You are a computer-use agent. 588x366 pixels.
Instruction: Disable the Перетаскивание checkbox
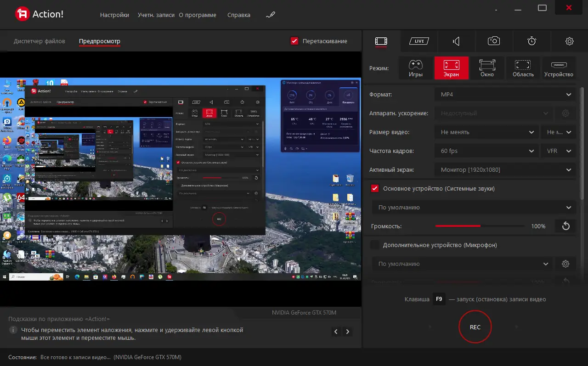click(295, 41)
